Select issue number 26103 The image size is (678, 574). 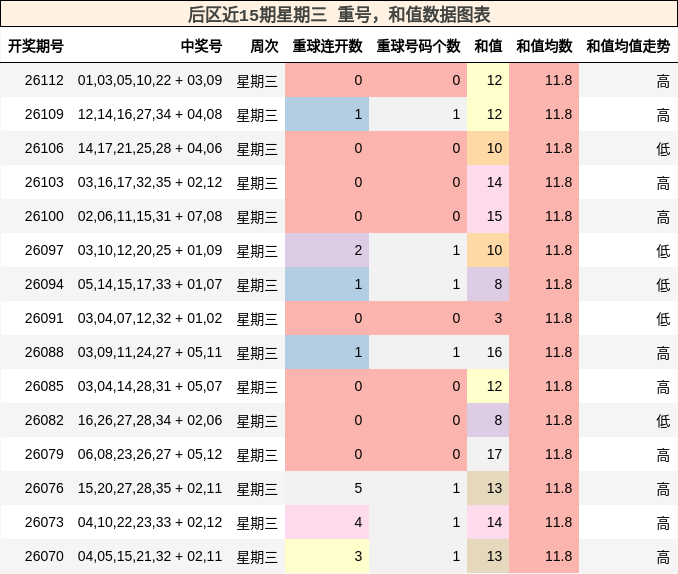click(x=44, y=182)
